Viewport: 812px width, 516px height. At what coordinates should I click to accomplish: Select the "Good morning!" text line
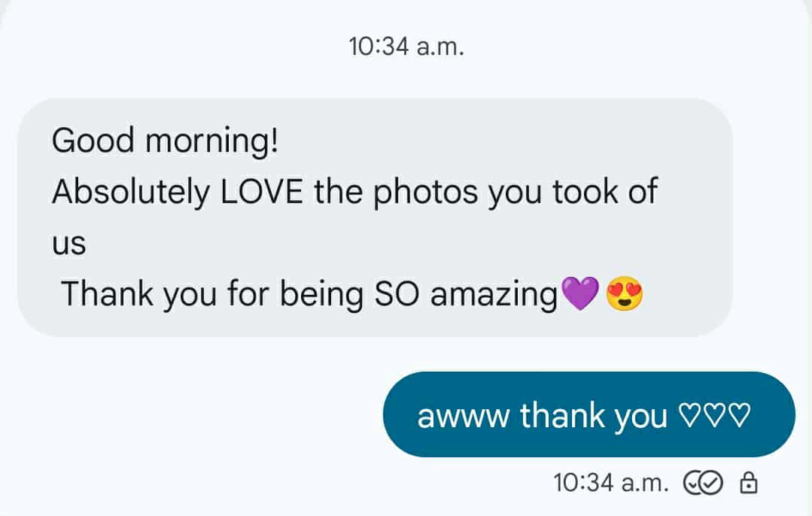click(x=165, y=141)
